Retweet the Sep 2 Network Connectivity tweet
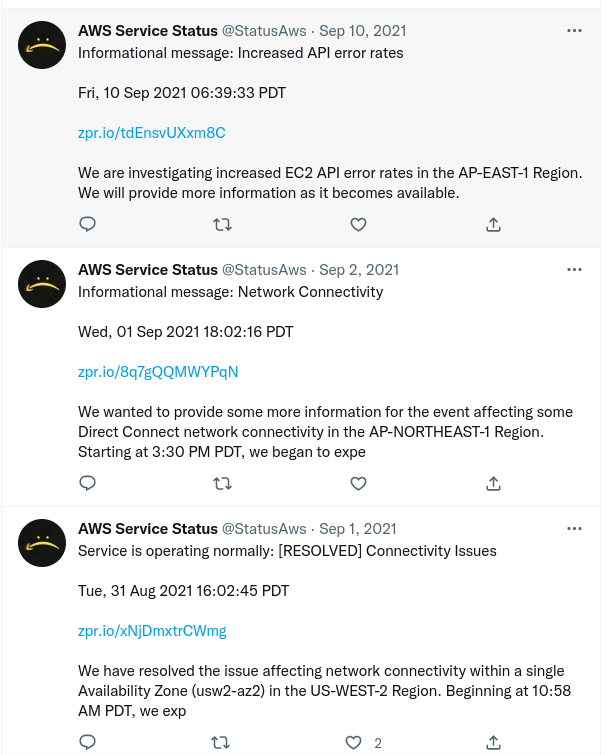Screen dimensions: 606x755 [223, 484]
